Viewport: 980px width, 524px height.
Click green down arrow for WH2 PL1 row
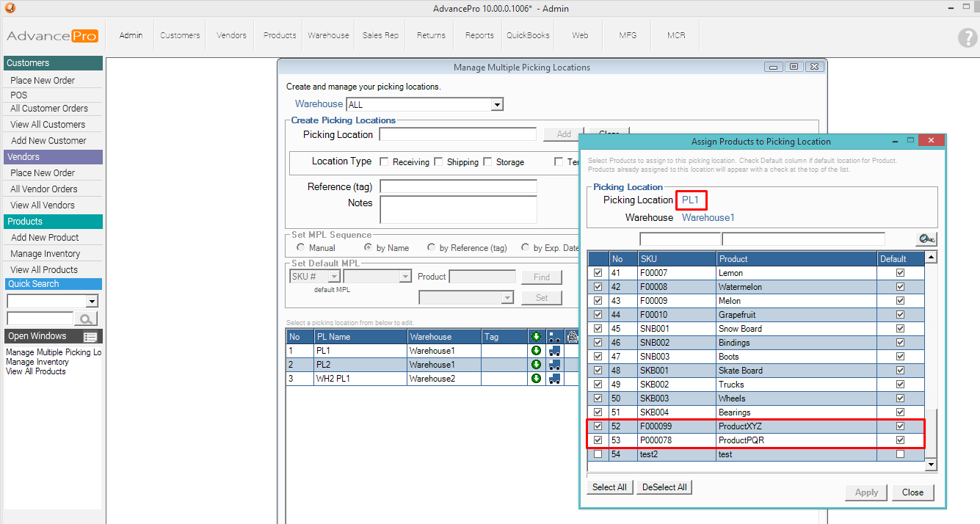click(536, 379)
